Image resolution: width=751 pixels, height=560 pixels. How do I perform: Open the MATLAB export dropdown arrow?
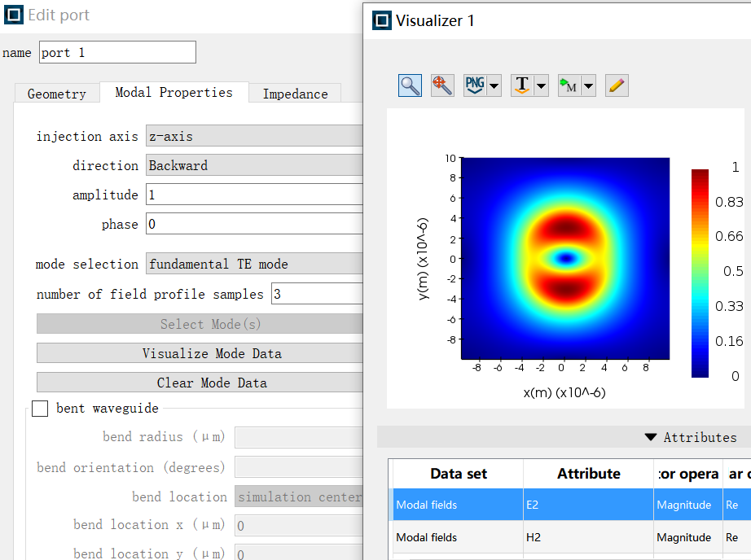click(x=588, y=86)
